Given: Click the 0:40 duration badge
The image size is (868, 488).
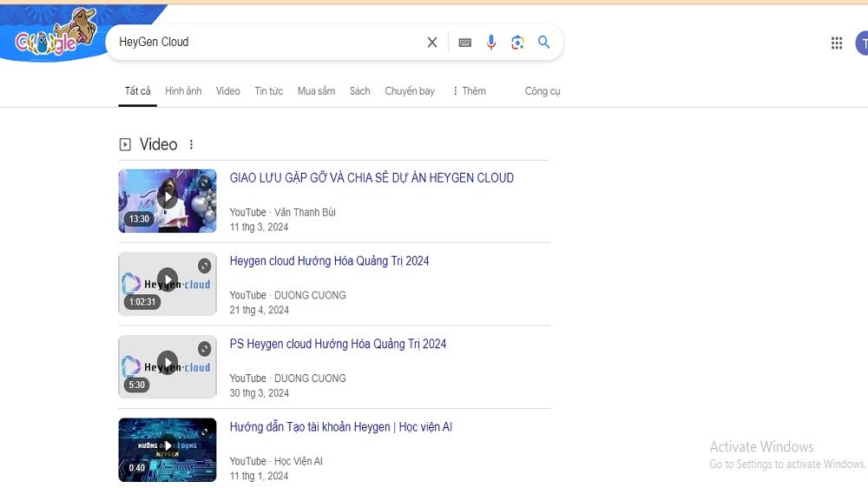Looking at the screenshot, I should coord(137,468).
